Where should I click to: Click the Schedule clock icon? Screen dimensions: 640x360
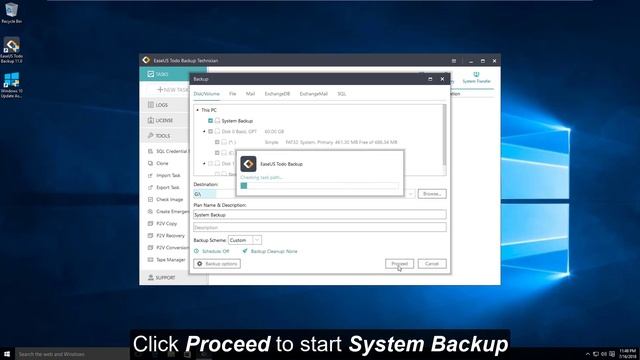[x=197, y=251]
